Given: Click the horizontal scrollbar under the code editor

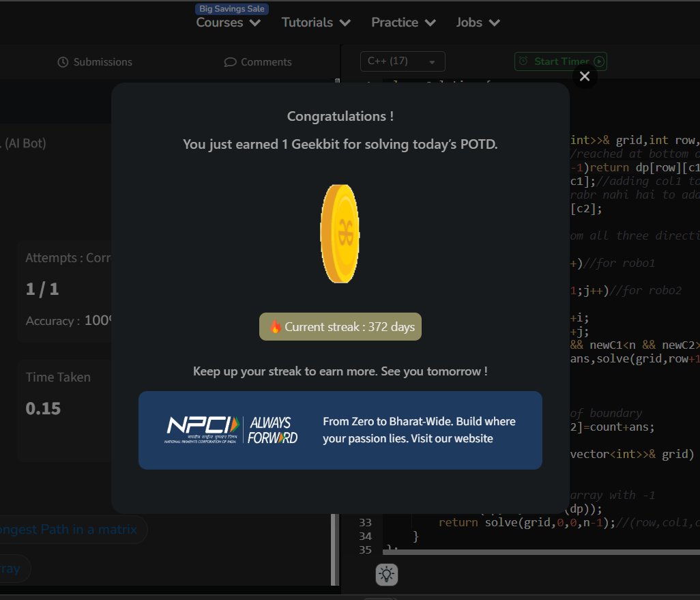Looking at the screenshot, I should pyautogui.click(x=541, y=552).
